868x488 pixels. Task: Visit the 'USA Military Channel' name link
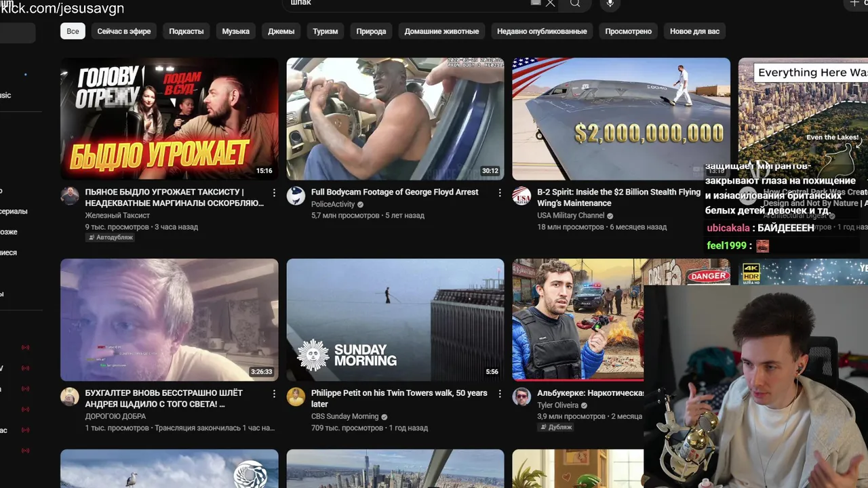click(x=570, y=216)
